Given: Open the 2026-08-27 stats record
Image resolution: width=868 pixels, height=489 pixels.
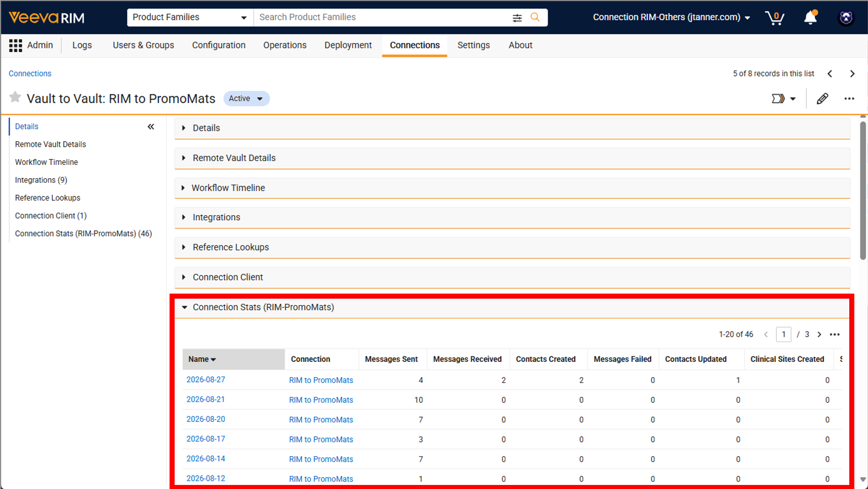Looking at the screenshot, I should coord(205,380).
